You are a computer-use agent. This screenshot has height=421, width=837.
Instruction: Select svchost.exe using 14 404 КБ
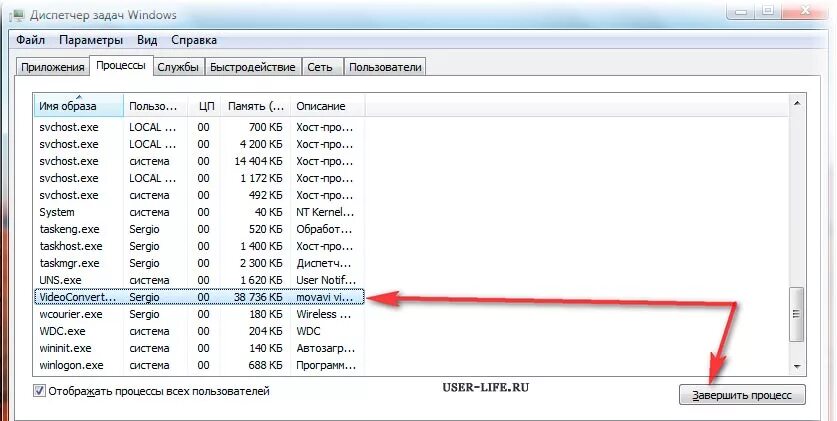199,161
